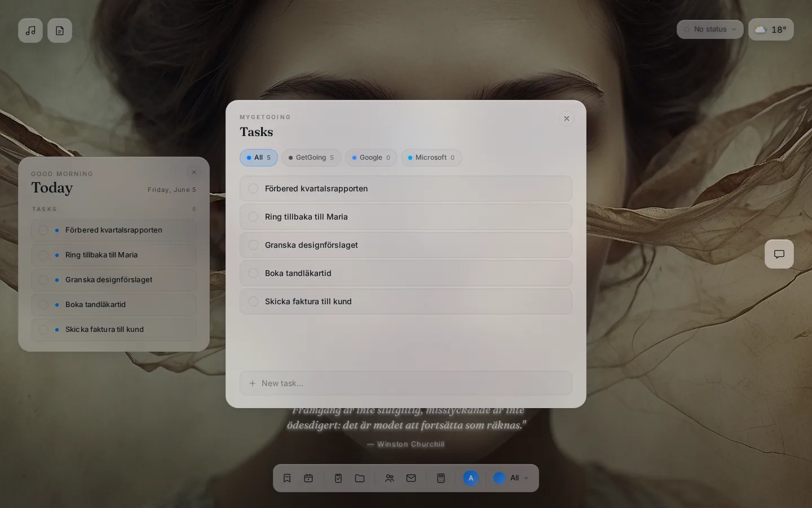Complete 'Ring tillbaka till Maria' in Today panel
Viewport: 812px width, 508px height.
click(x=43, y=255)
